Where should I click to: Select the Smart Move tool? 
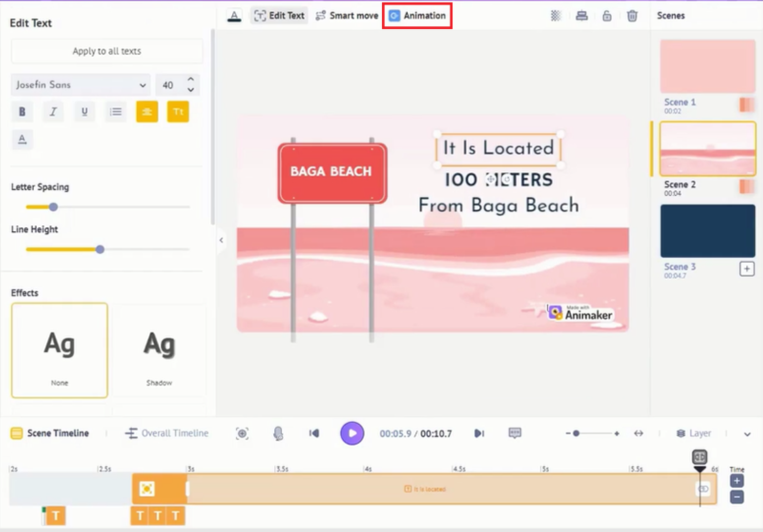pos(346,15)
